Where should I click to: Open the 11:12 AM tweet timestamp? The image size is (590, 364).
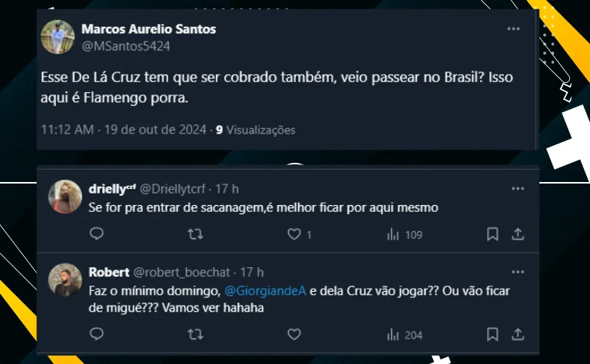(68, 130)
